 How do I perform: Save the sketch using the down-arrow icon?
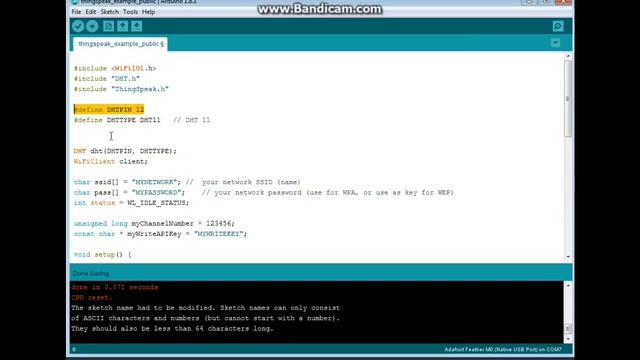pos(136,26)
